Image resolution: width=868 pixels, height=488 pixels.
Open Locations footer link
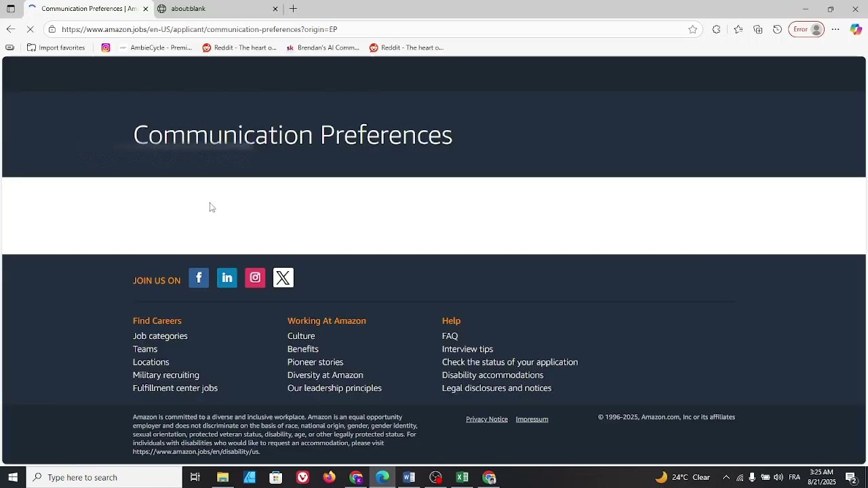(x=151, y=362)
